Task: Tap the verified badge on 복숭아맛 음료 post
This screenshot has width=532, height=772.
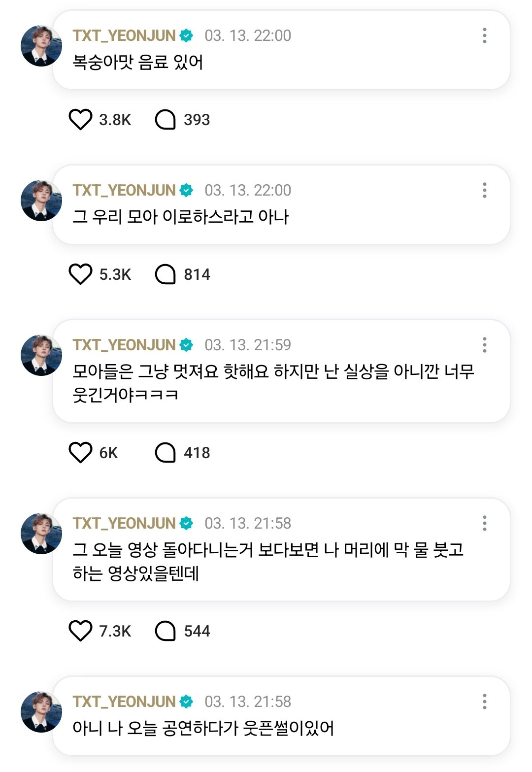Action: point(186,35)
